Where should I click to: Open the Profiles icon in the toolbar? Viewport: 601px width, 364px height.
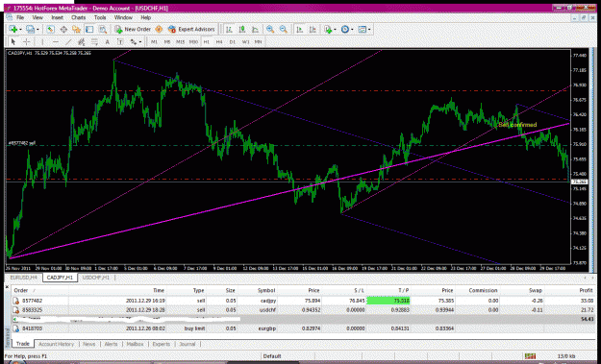(x=30, y=29)
